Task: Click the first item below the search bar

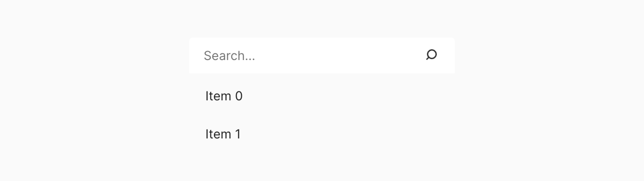Action: (x=224, y=96)
